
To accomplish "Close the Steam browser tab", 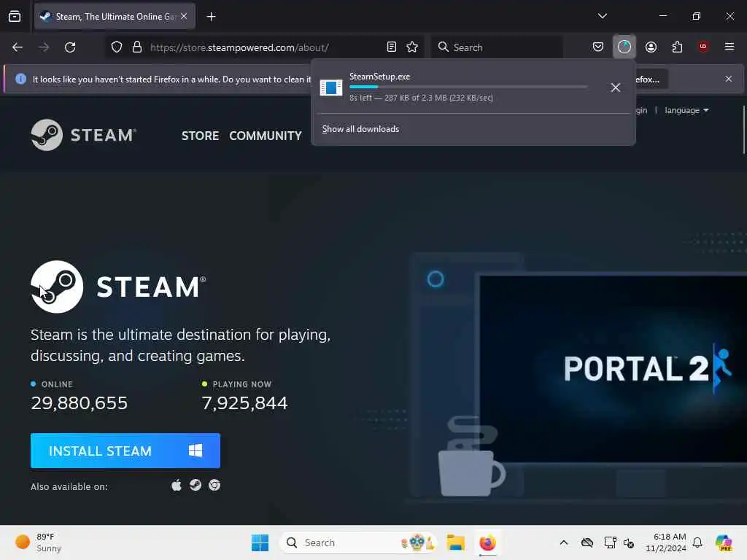I will coord(184,16).
